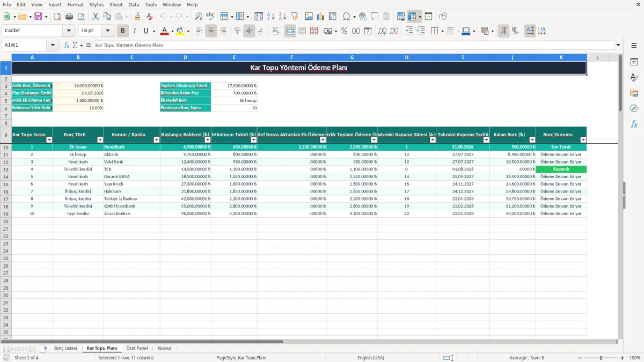Run the Spelling check icon
The width and height of the screenshot is (644, 362).
point(210,17)
